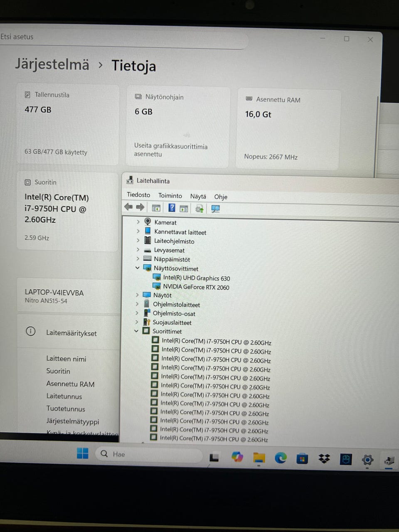The width and height of the screenshot is (399, 532).
Task: Open the Näytönohjain card showing 6 GB
Action: [x=178, y=126]
